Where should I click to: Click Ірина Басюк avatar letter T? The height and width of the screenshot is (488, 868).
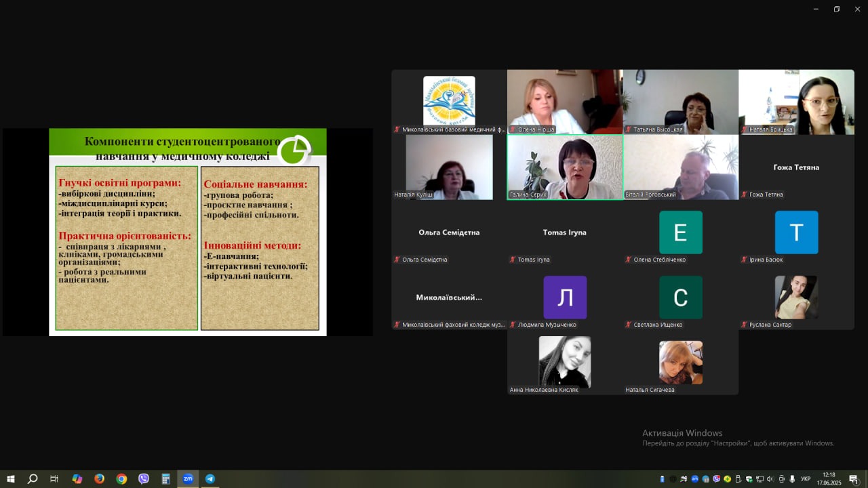click(x=797, y=232)
